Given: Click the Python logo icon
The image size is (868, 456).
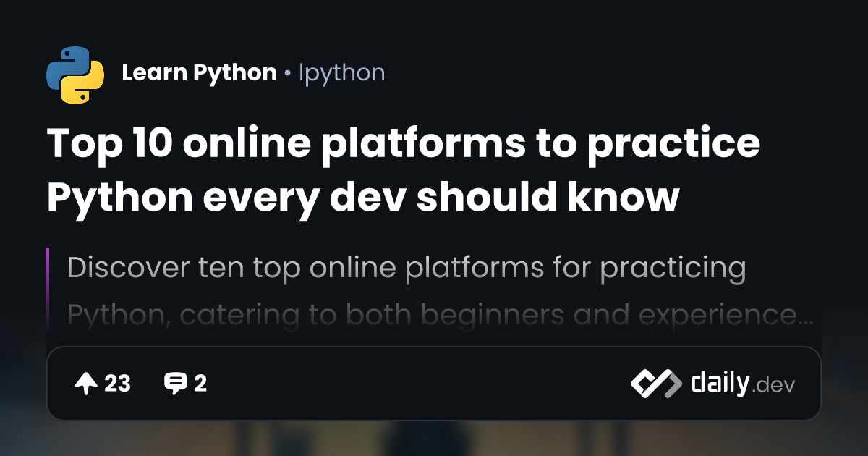Looking at the screenshot, I should [x=75, y=74].
